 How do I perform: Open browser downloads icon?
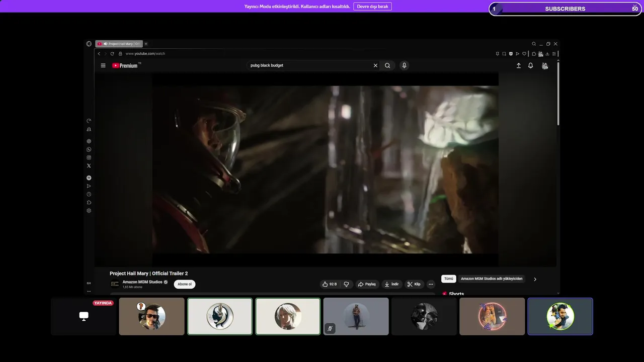pos(547,54)
